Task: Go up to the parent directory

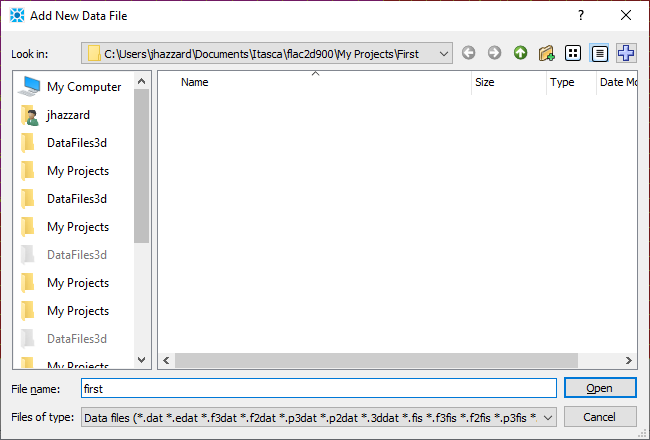Action: coord(520,53)
